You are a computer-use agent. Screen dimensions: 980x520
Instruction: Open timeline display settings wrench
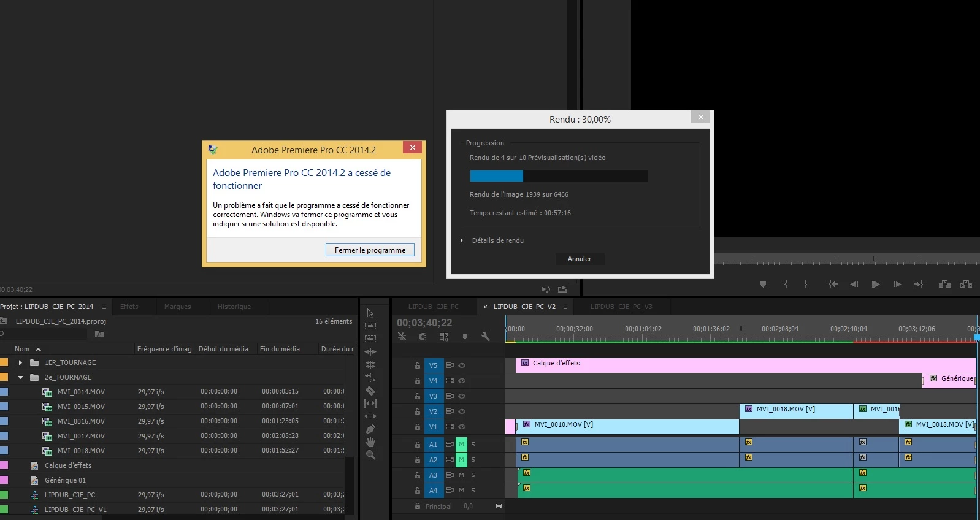point(486,337)
